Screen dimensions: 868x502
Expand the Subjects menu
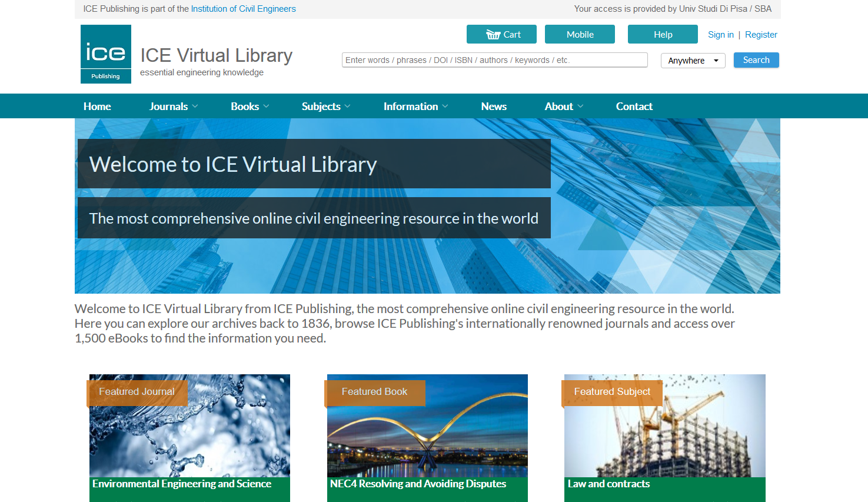click(325, 107)
